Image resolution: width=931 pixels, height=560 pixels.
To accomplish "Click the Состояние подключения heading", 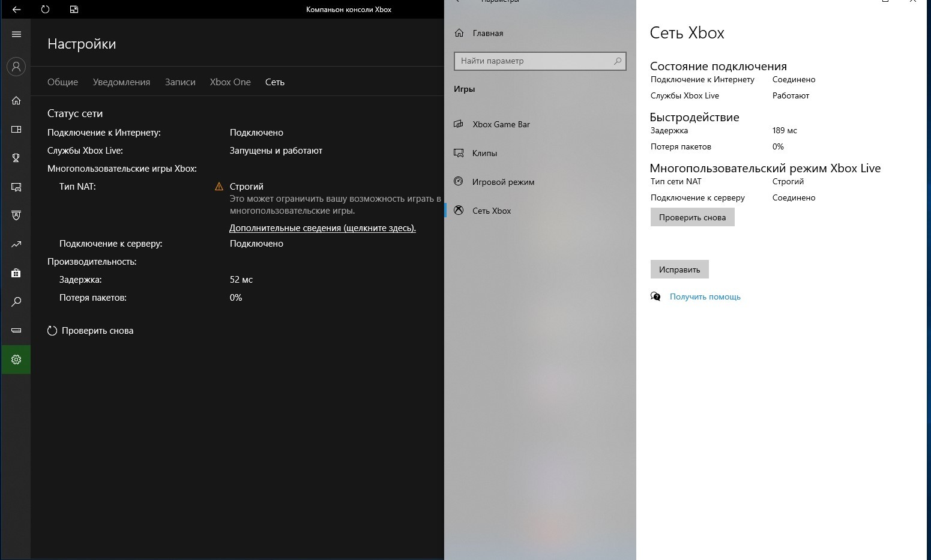I will coord(719,66).
